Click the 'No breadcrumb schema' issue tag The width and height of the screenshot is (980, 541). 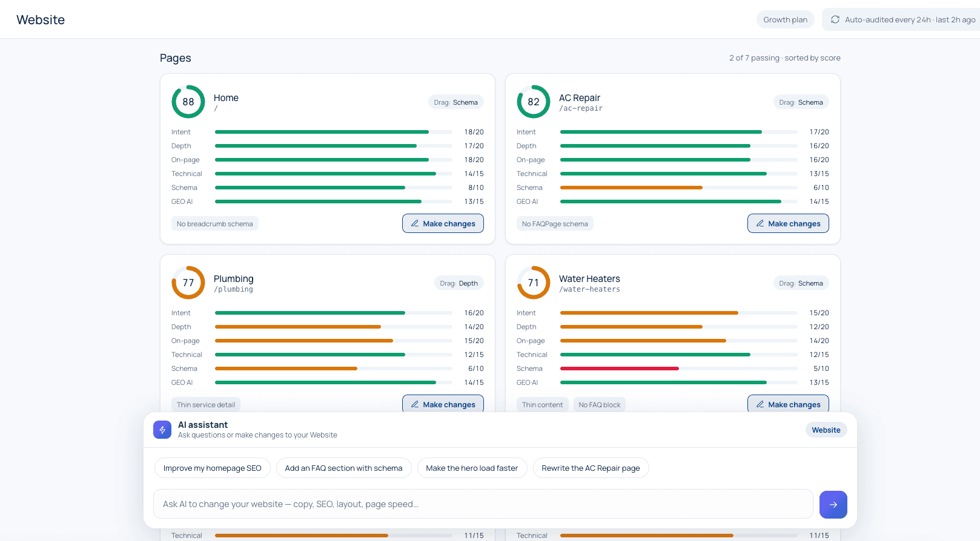215,224
